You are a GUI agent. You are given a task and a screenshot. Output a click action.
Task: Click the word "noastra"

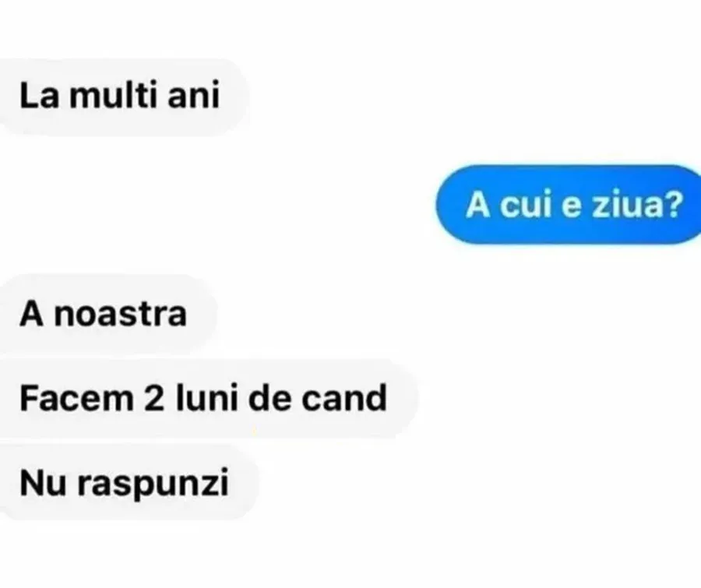(x=120, y=314)
